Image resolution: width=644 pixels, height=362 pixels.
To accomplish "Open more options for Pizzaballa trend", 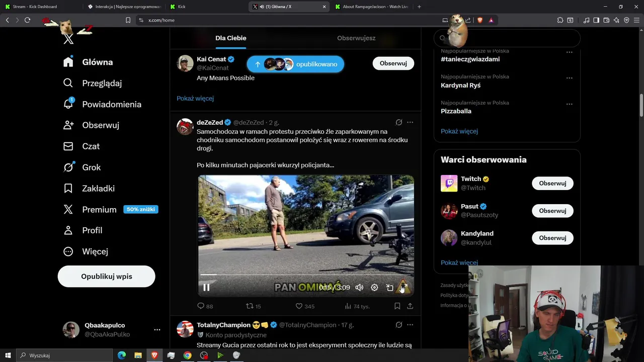I will (x=570, y=105).
